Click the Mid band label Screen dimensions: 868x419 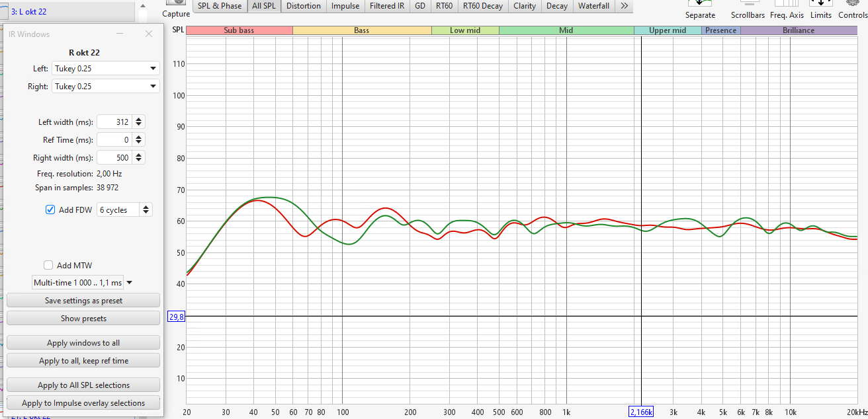click(x=566, y=30)
